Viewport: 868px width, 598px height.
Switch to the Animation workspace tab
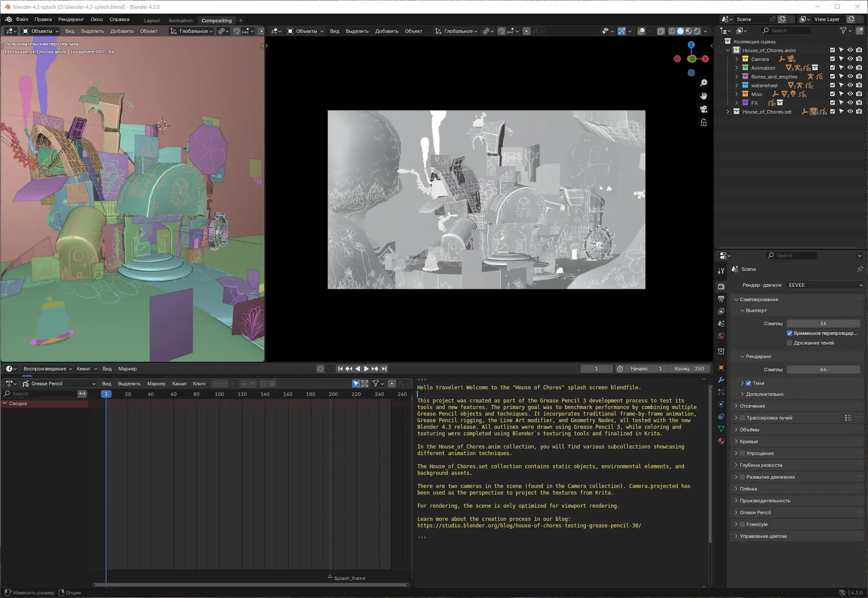(180, 21)
